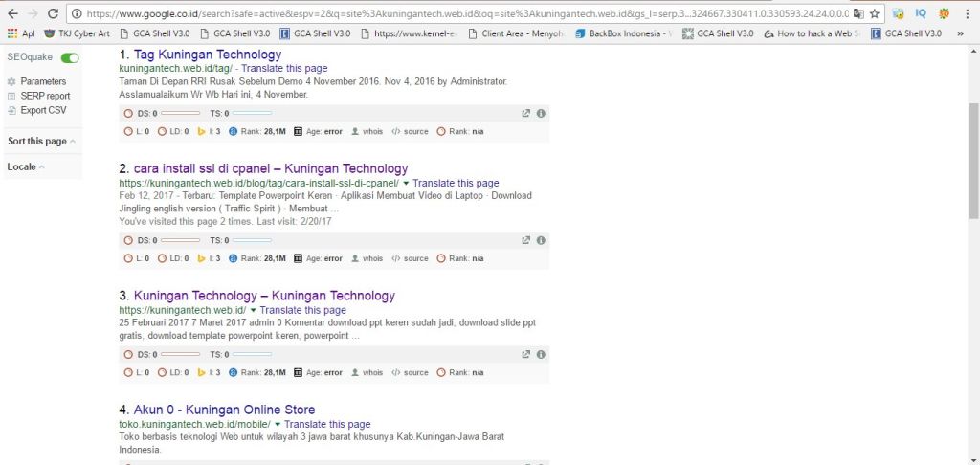Open the Tag Kuningan Technology result
980x465 pixels.
pos(208,55)
